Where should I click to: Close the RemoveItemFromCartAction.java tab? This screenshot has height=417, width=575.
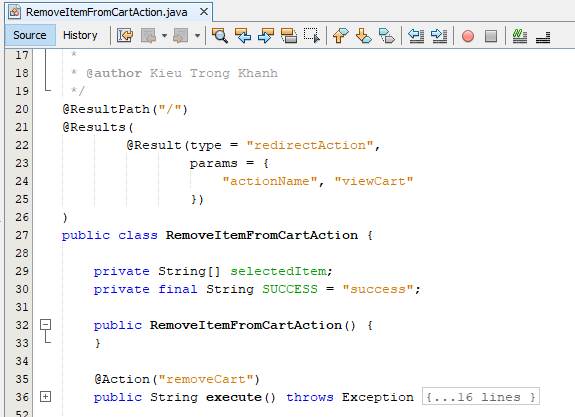[x=204, y=12]
